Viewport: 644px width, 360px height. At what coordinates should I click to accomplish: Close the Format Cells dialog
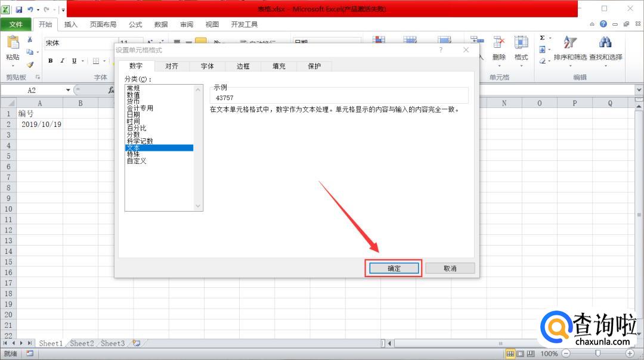click(x=466, y=49)
